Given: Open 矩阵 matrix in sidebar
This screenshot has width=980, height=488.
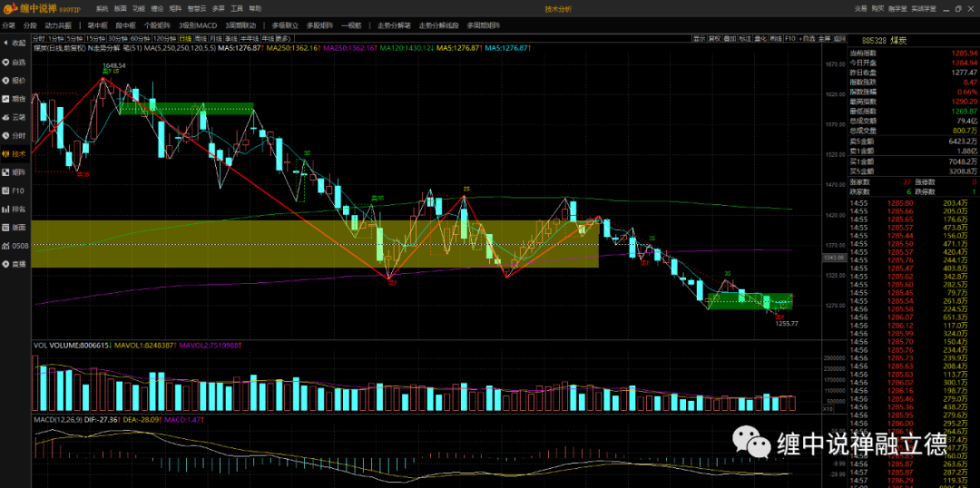Looking at the screenshot, I should click(15, 171).
